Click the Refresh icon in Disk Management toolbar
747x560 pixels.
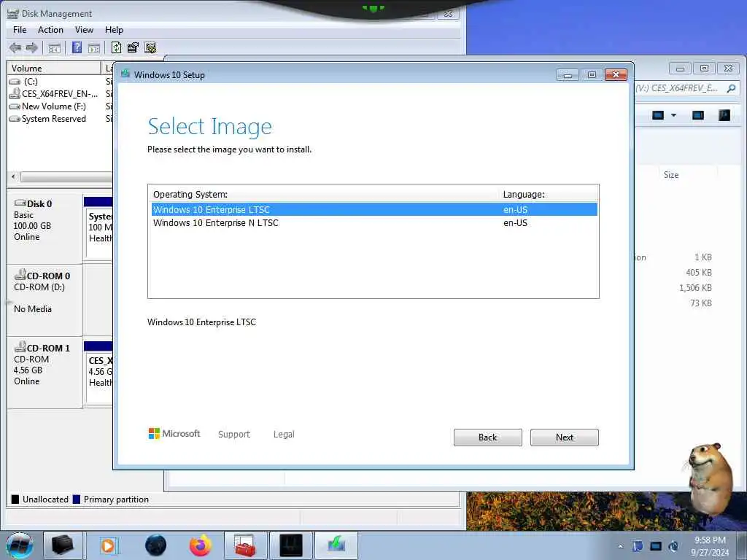coord(116,47)
